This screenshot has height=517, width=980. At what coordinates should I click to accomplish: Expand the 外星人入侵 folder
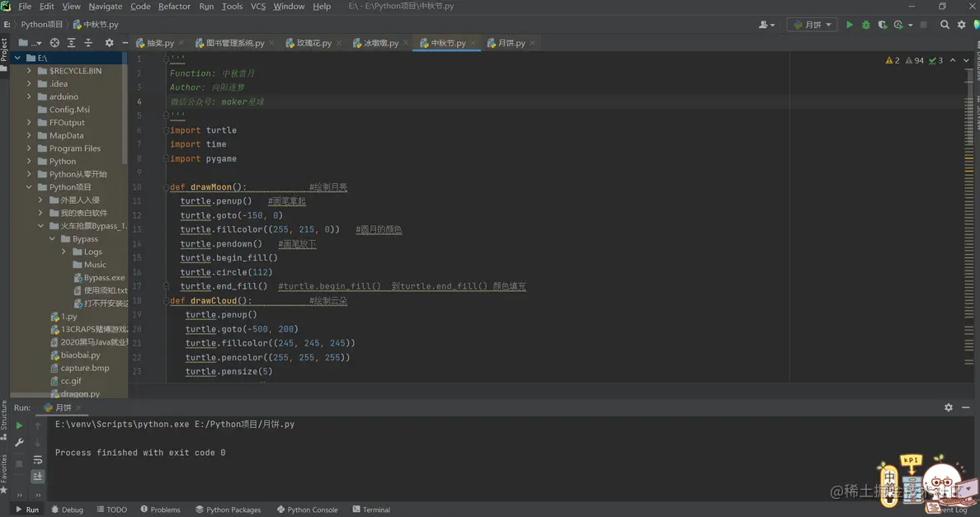[40, 200]
